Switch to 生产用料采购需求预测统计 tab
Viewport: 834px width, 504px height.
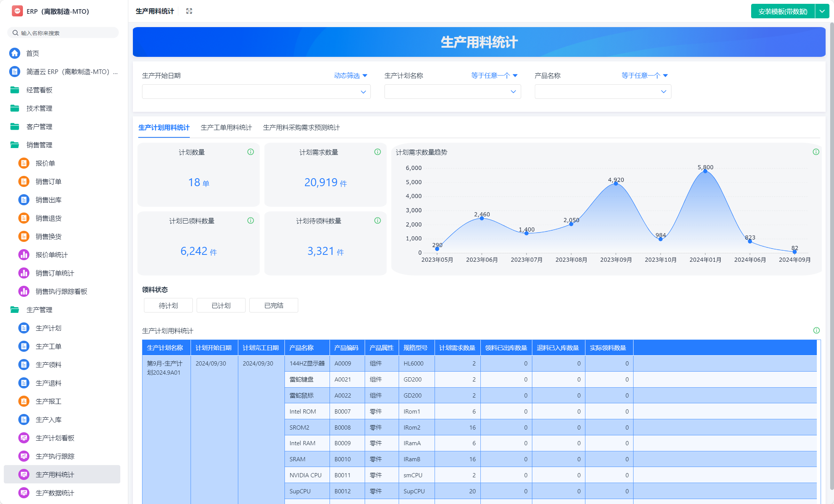(x=301, y=127)
